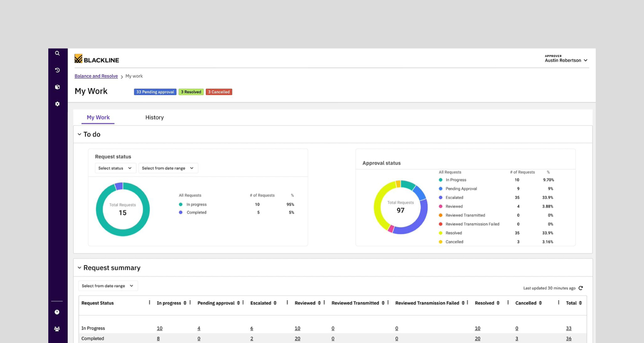Image resolution: width=644 pixels, height=343 pixels.
Task: Open In Progress row Total 33
Action: tap(569, 329)
